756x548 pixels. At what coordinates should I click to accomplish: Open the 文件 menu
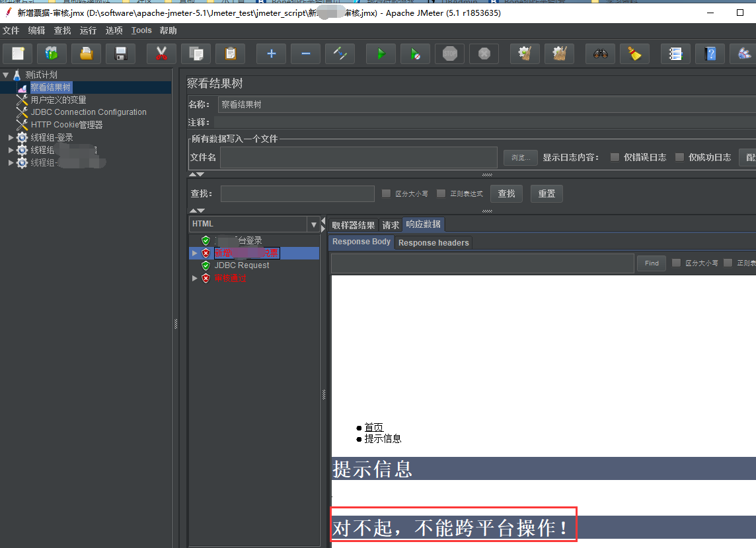pos(11,30)
